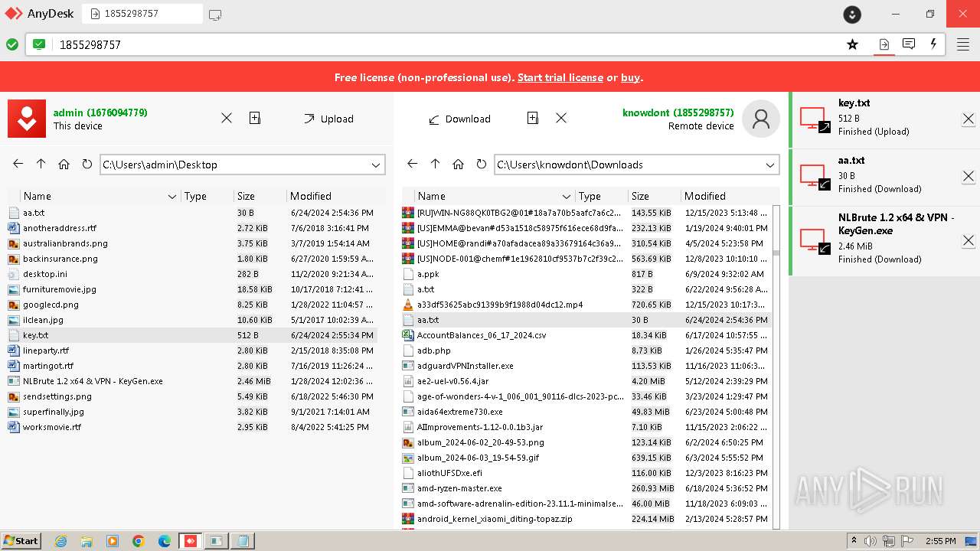The image size is (980, 551).
Task: Click the Download button
Action: (459, 119)
